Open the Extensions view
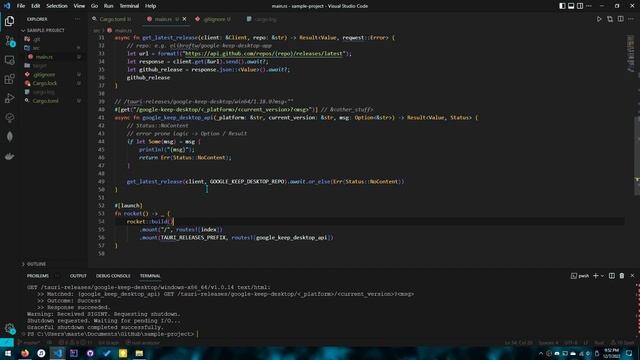This screenshot has height=360, width=640. pyautogui.click(x=9, y=79)
